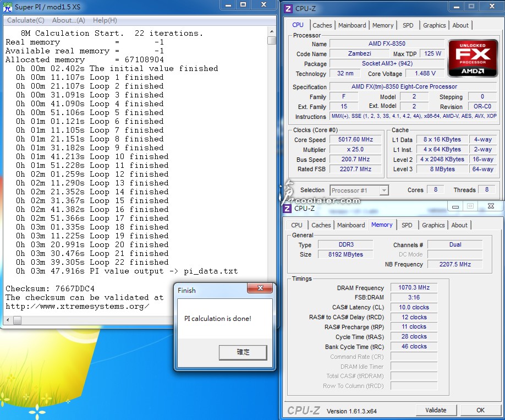Expand the Processor #1 selection dropdown

coord(383,190)
